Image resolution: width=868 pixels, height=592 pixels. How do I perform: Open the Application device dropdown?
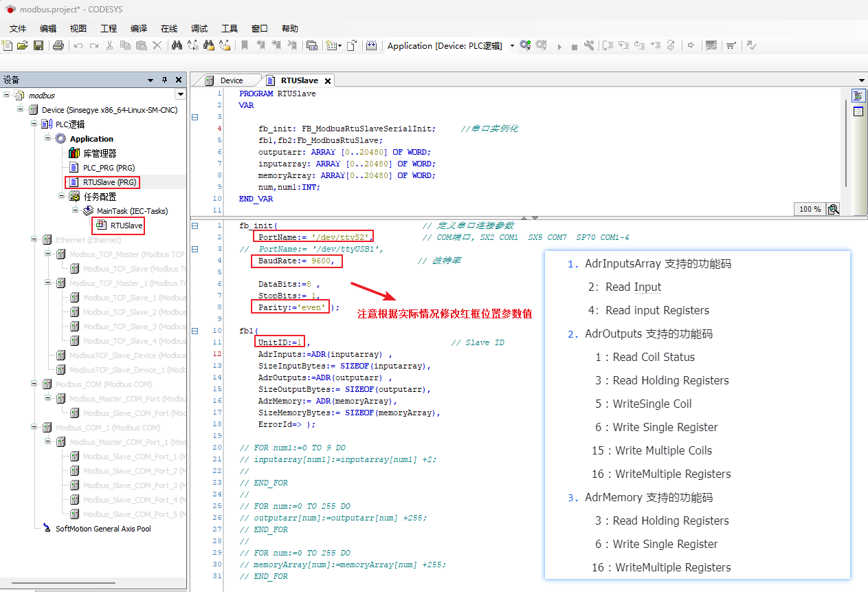click(511, 46)
